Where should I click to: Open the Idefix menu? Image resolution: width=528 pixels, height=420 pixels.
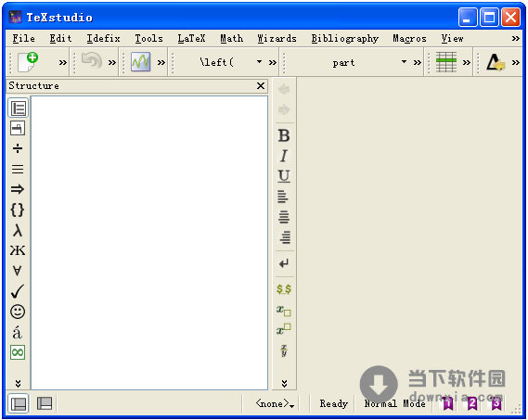[103, 38]
